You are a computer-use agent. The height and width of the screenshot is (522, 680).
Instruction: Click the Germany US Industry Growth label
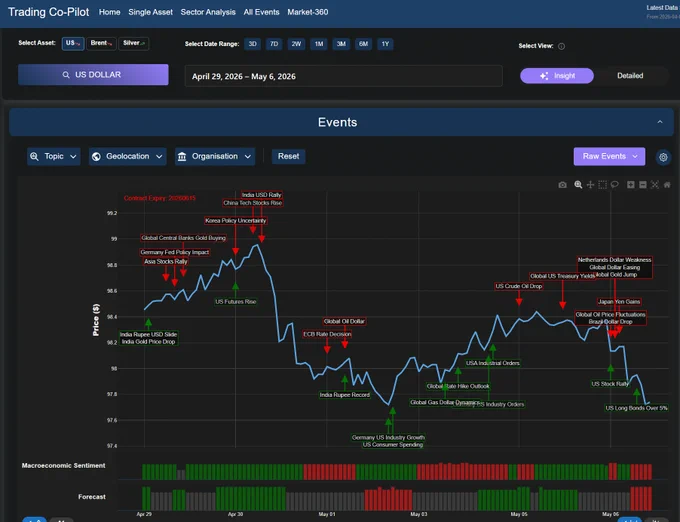click(388, 437)
